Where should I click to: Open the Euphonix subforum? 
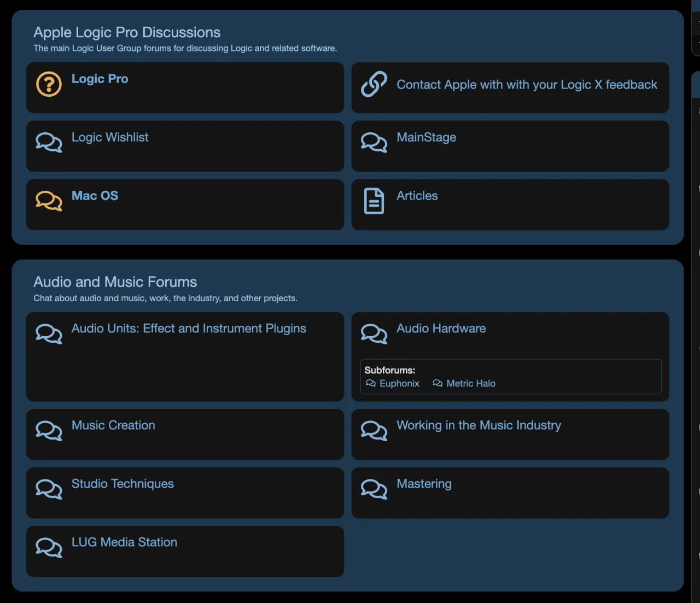399,383
